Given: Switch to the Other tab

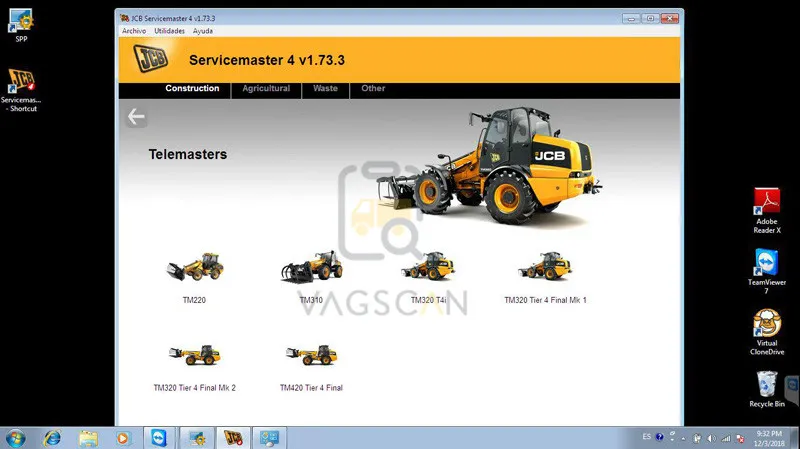Looking at the screenshot, I should pos(373,88).
